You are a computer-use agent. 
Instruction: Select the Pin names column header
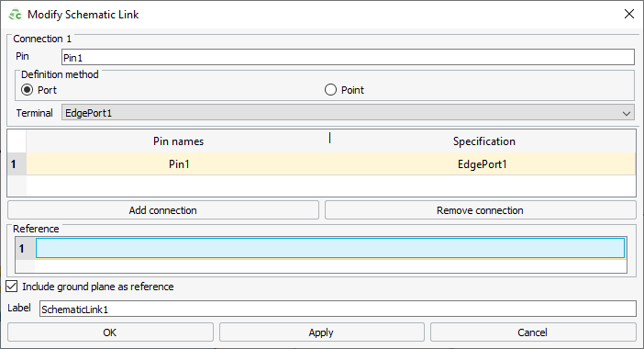[x=178, y=141]
